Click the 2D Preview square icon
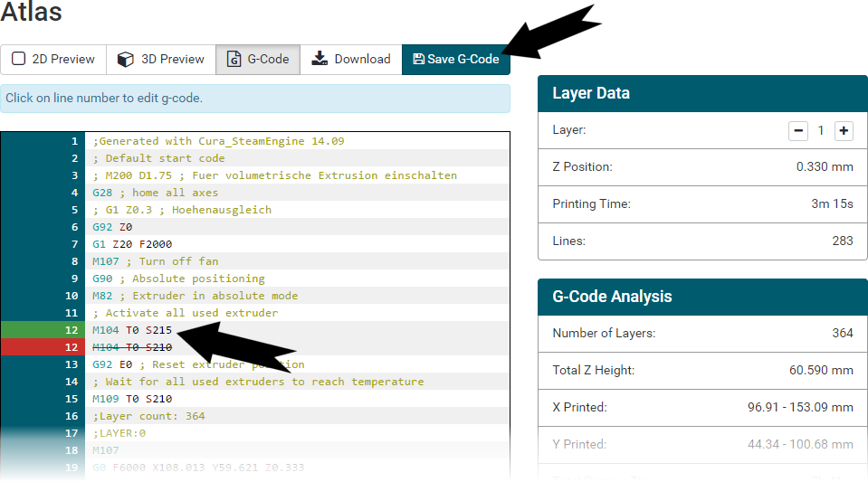 18,60
